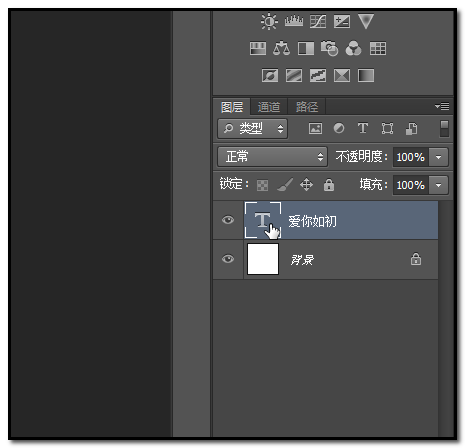This screenshot has height=448, width=465.
Task: Add a Posterize adjustment layer
Action: (294, 75)
